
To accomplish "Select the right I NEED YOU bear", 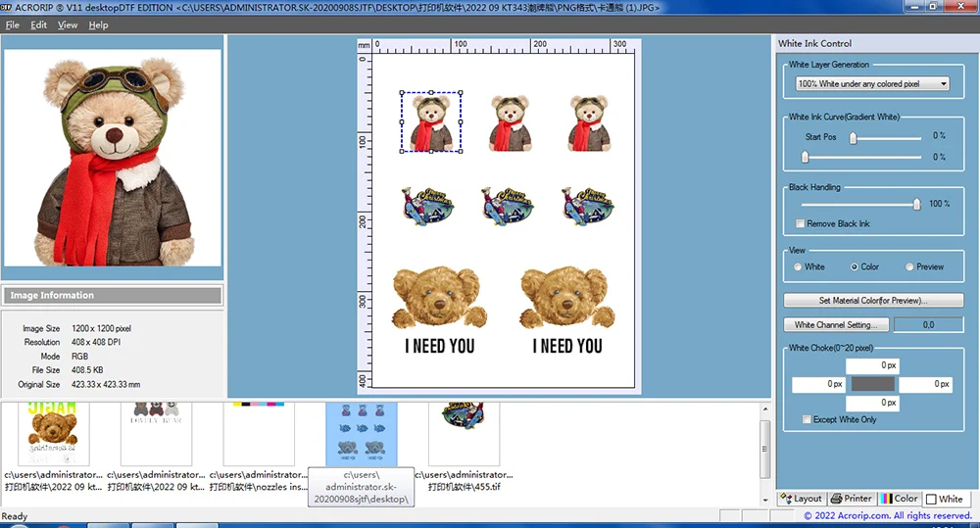I will click(567, 311).
